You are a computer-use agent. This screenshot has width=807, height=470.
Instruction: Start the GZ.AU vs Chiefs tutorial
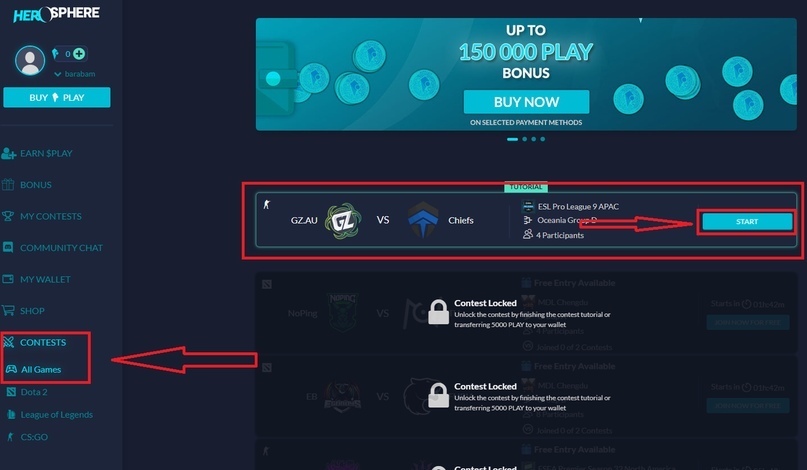pos(747,221)
